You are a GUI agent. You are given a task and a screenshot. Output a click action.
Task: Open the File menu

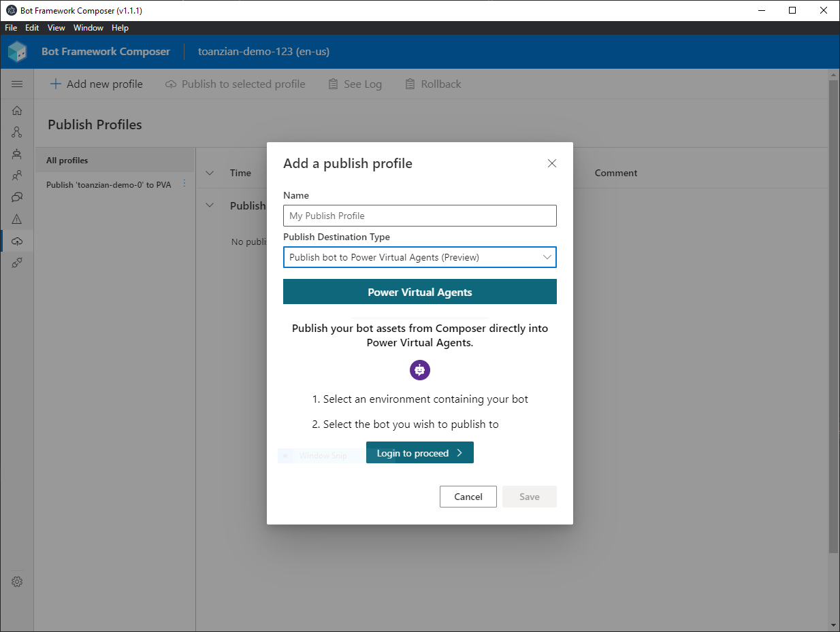pos(11,28)
